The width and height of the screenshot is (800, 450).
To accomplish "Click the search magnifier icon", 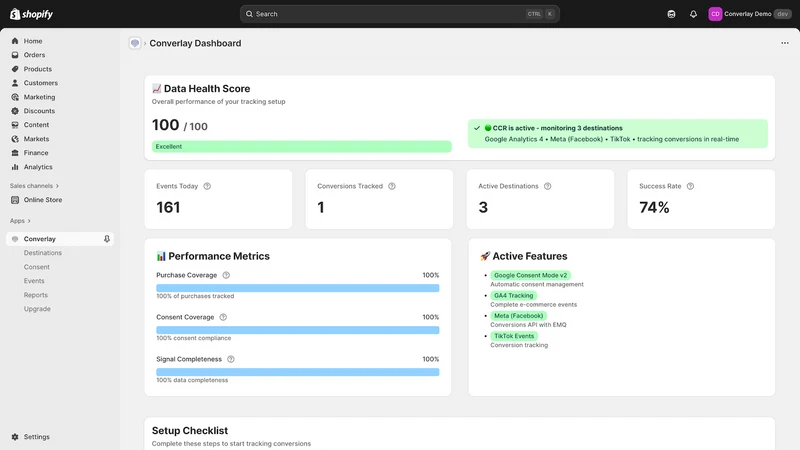I will coord(249,14).
